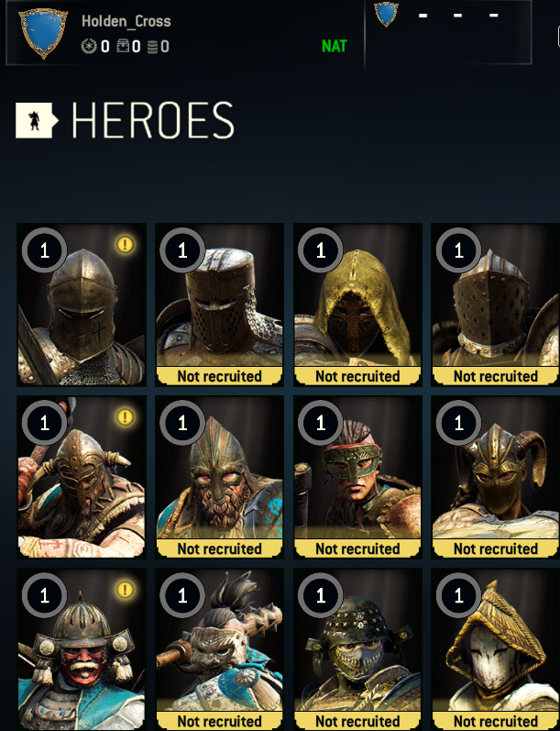Open the Raider horned-helmet hero card
This screenshot has height=731, width=560.
point(82,477)
